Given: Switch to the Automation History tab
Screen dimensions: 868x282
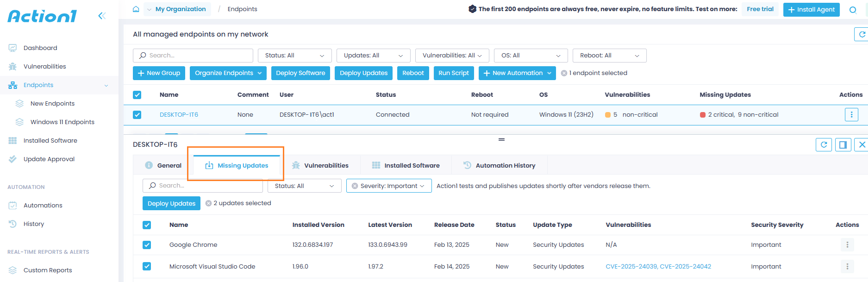Looking at the screenshot, I should pyautogui.click(x=500, y=166).
